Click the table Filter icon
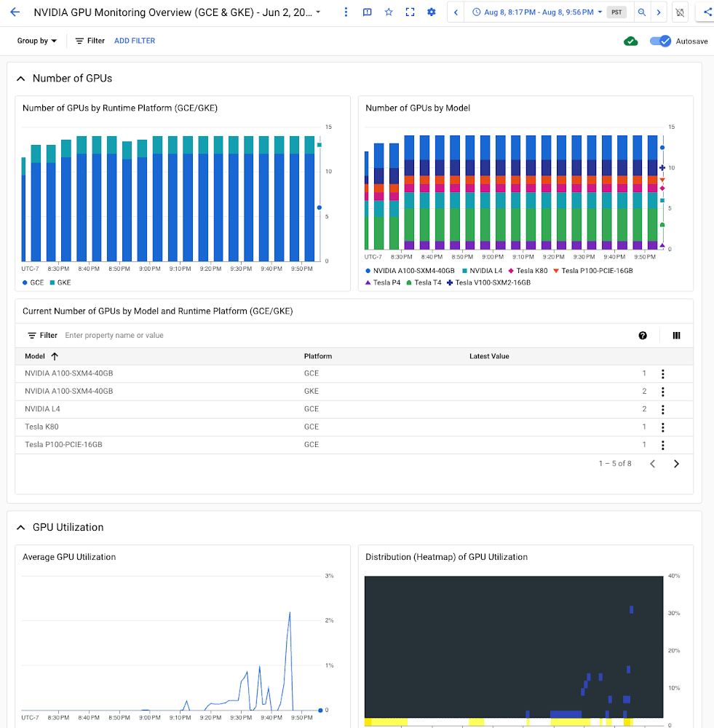714x728 pixels. coord(32,335)
